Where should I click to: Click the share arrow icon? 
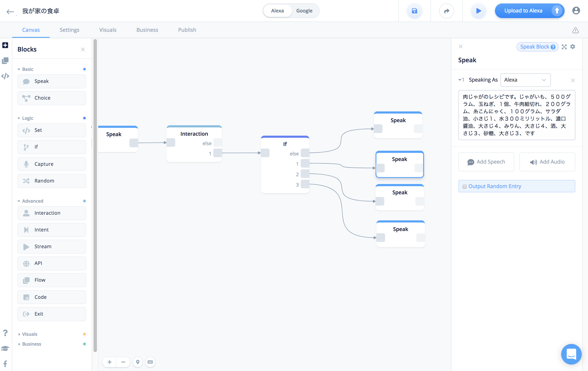446,11
